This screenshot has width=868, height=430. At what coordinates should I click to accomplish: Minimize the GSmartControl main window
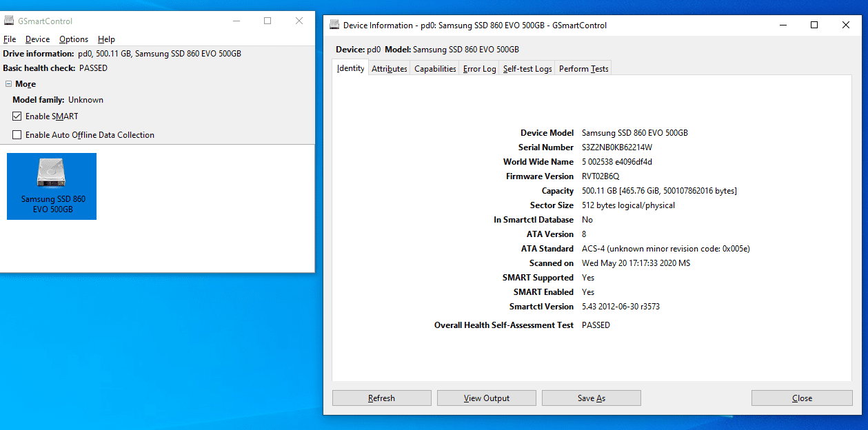click(235, 21)
